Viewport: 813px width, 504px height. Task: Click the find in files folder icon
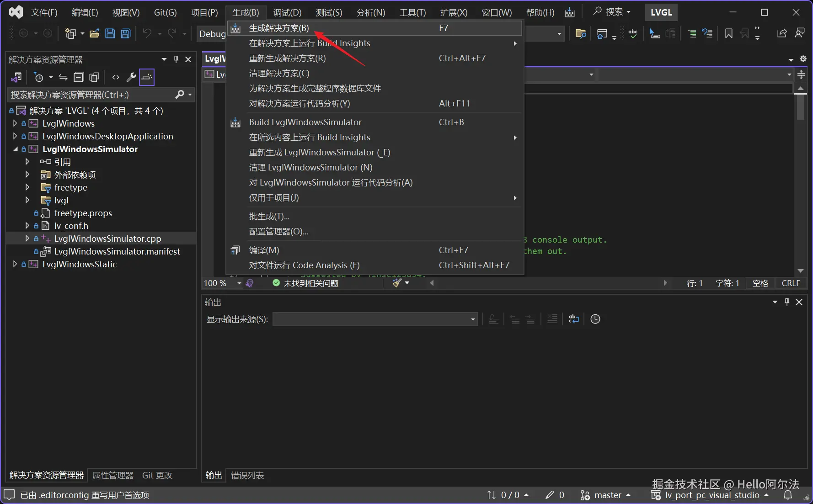[581, 33]
